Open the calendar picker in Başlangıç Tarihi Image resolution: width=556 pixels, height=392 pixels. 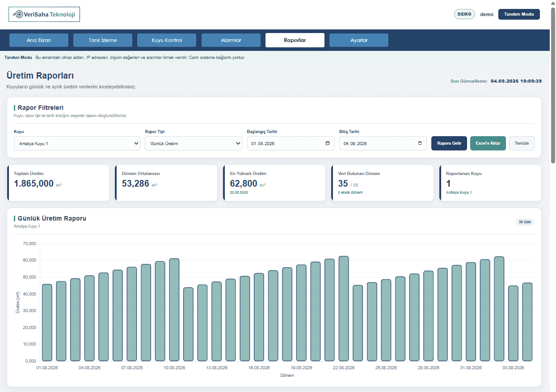point(328,143)
